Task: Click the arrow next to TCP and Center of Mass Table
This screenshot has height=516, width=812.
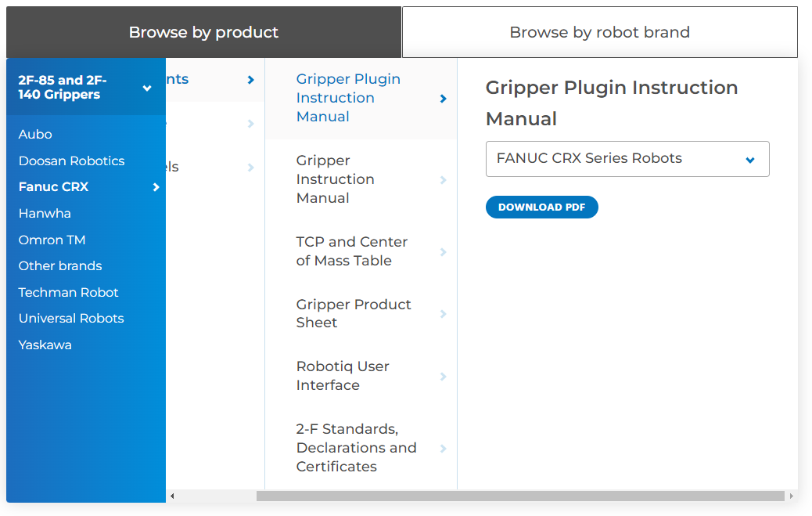Action: 444,251
